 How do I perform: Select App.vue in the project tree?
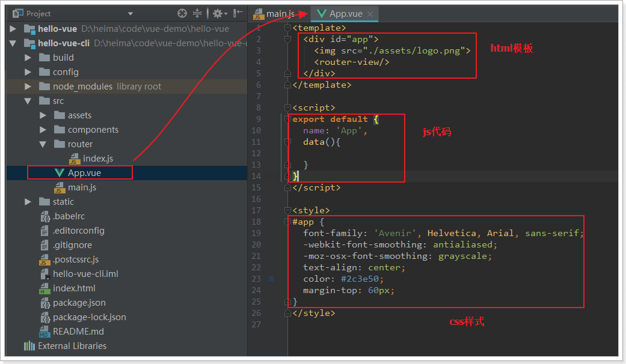(x=84, y=173)
